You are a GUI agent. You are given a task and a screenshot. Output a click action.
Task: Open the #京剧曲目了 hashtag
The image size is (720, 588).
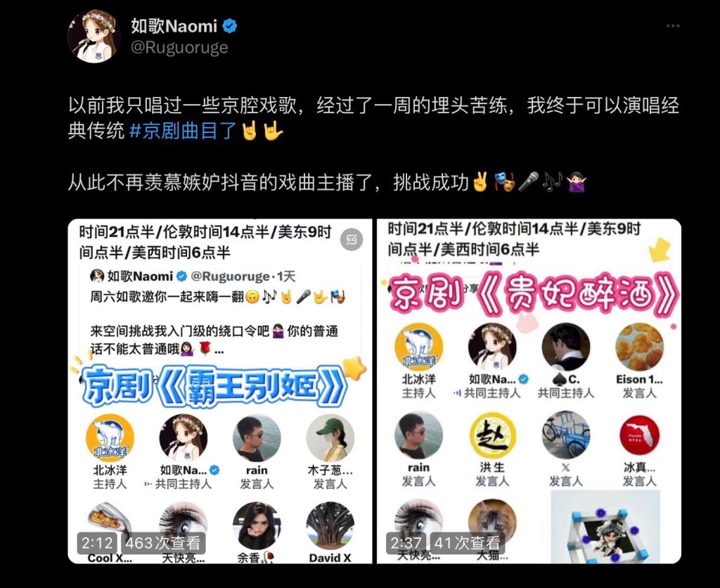point(182,131)
